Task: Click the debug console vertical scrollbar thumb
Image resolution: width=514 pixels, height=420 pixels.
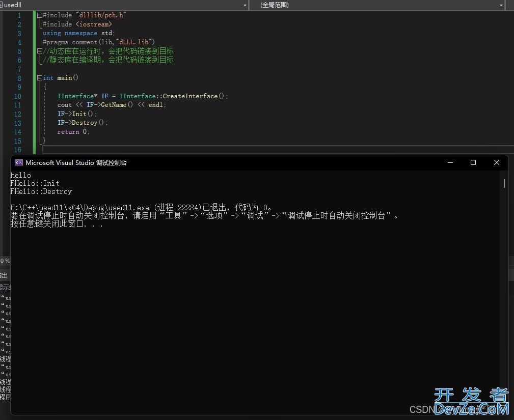Action: [x=504, y=183]
